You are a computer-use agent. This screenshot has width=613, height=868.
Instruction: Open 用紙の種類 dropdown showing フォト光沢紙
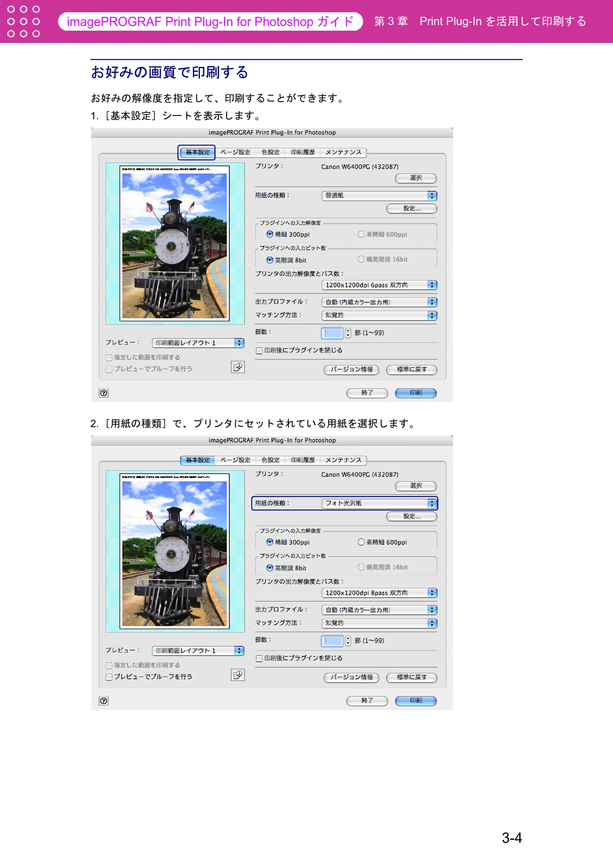tap(379, 503)
